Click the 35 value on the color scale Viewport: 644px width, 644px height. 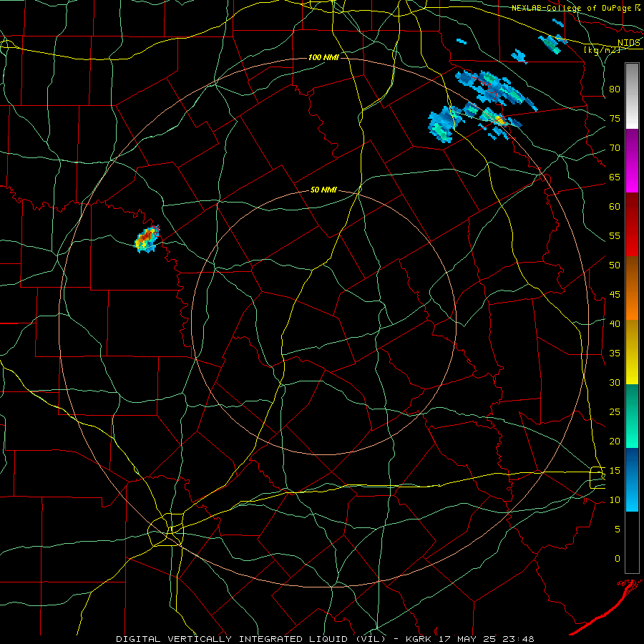click(615, 353)
